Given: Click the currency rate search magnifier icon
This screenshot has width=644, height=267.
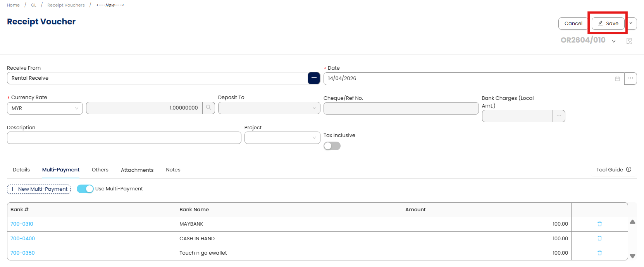Looking at the screenshot, I should click(x=208, y=108).
